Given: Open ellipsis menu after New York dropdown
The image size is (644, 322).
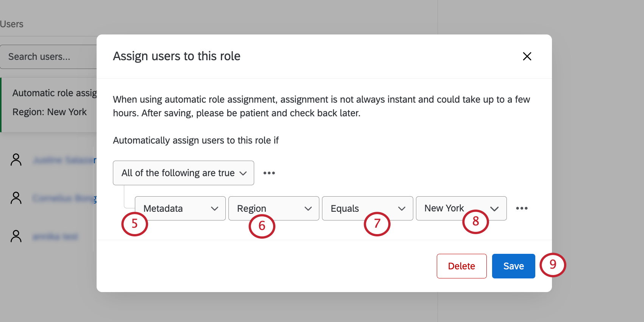Looking at the screenshot, I should pyautogui.click(x=522, y=208).
